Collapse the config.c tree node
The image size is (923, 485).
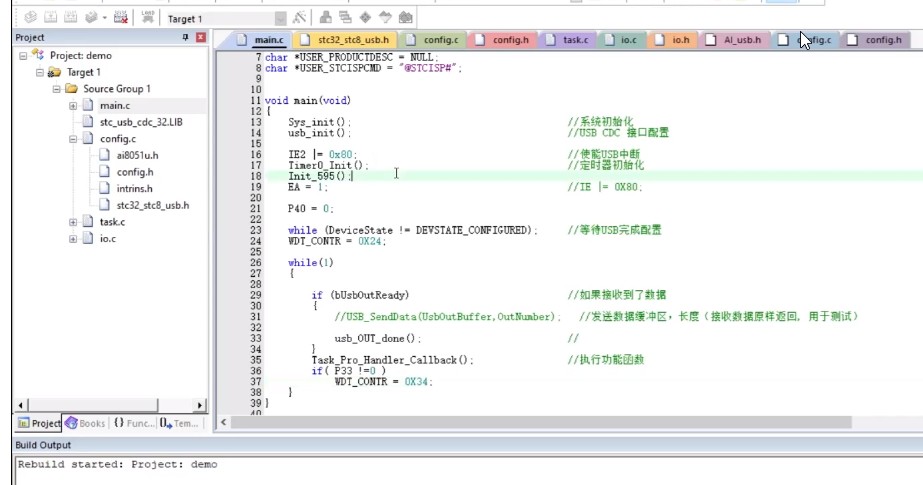(73, 139)
